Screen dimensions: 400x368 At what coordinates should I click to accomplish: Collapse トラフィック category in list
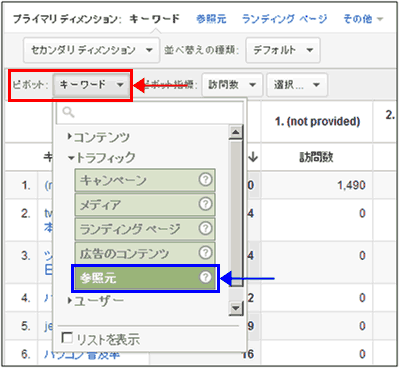pos(102,157)
